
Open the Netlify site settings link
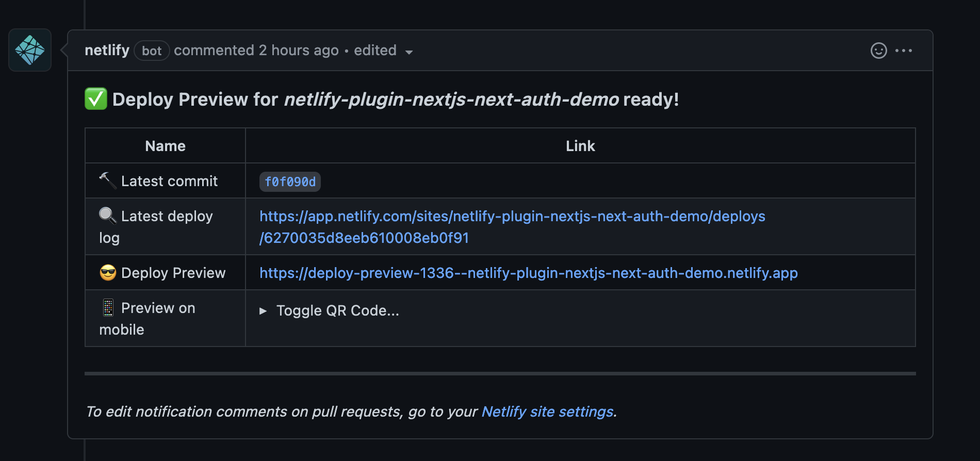pos(547,411)
